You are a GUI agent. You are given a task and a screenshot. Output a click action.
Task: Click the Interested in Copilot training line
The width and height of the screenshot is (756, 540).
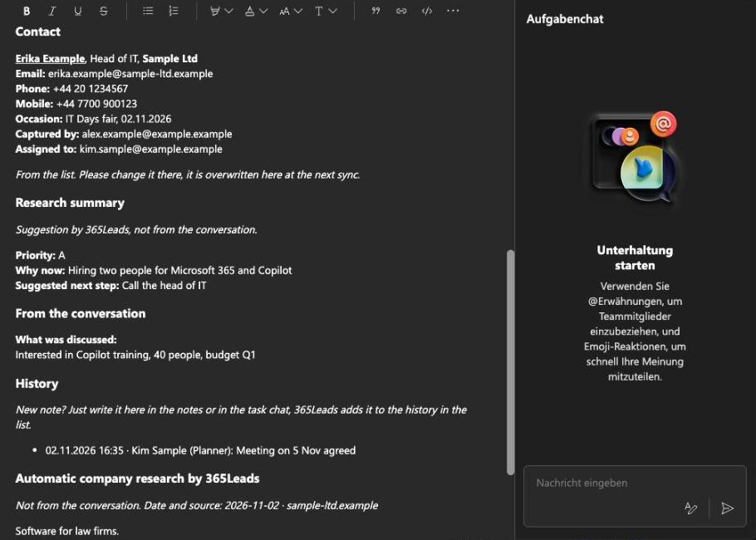pyautogui.click(x=135, y=355)
